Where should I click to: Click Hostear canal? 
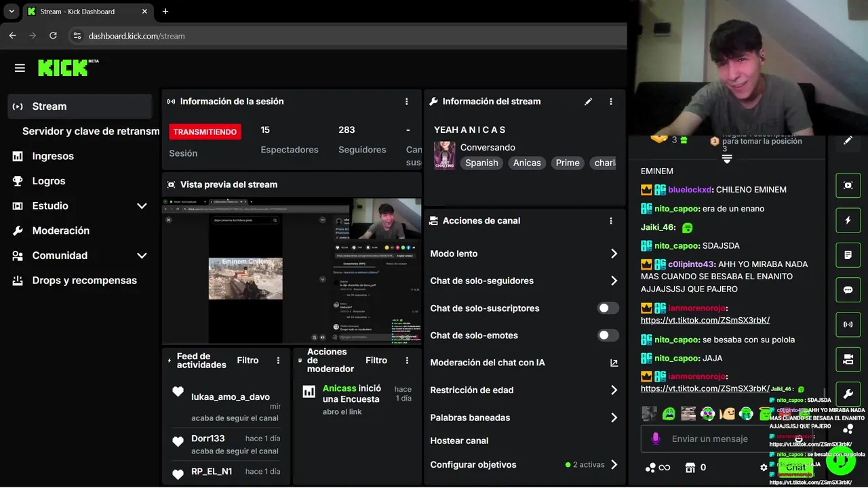click(x=459, y=441)
